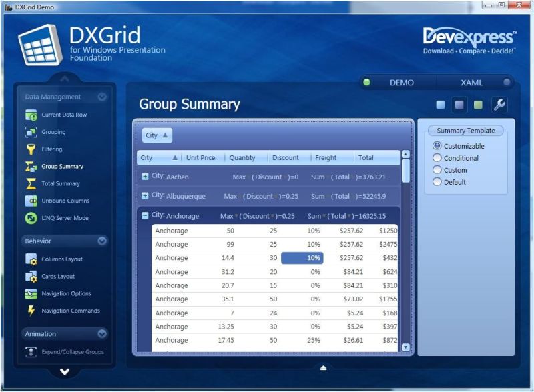Select the Conditional radio button
The width and height of the screenshot is (534, 392).
point(437,158)
